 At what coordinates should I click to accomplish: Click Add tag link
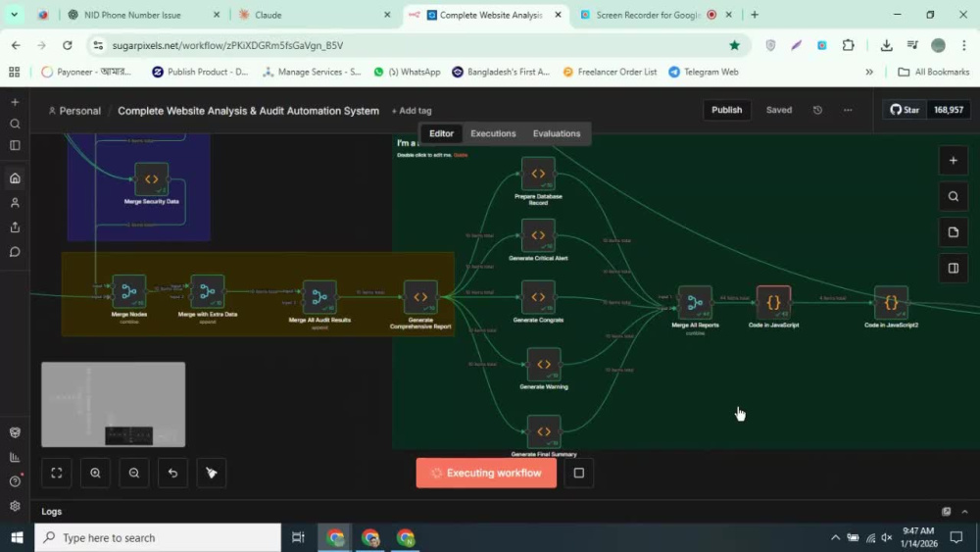pyautogui.click(x=412, y=111)
